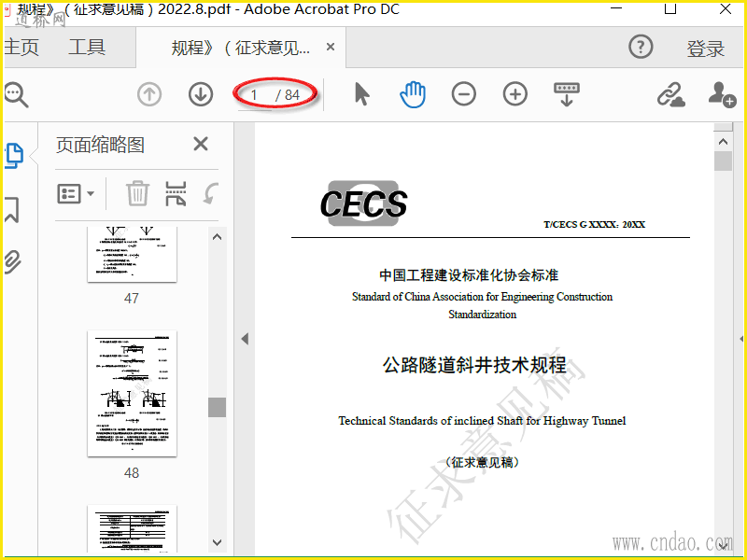Screen dimensions: 747x560
Task: Open the attachments paperclip panel
Action: pos(13,261)
